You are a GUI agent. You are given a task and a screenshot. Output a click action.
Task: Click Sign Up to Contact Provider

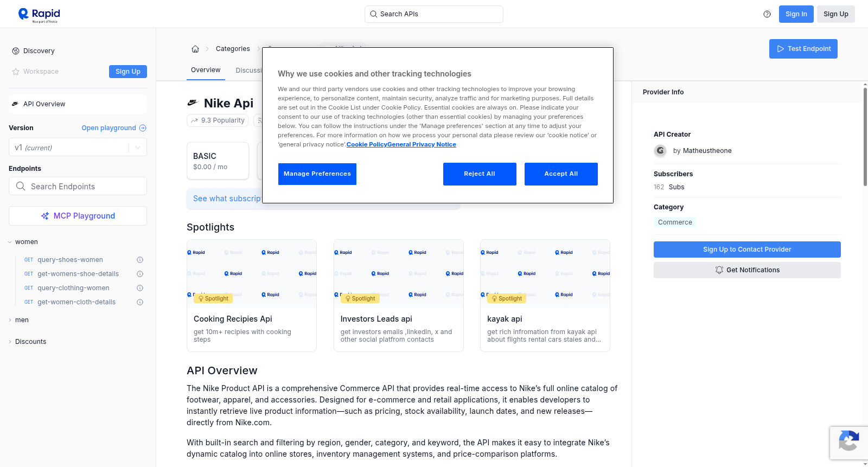point(747,250)
